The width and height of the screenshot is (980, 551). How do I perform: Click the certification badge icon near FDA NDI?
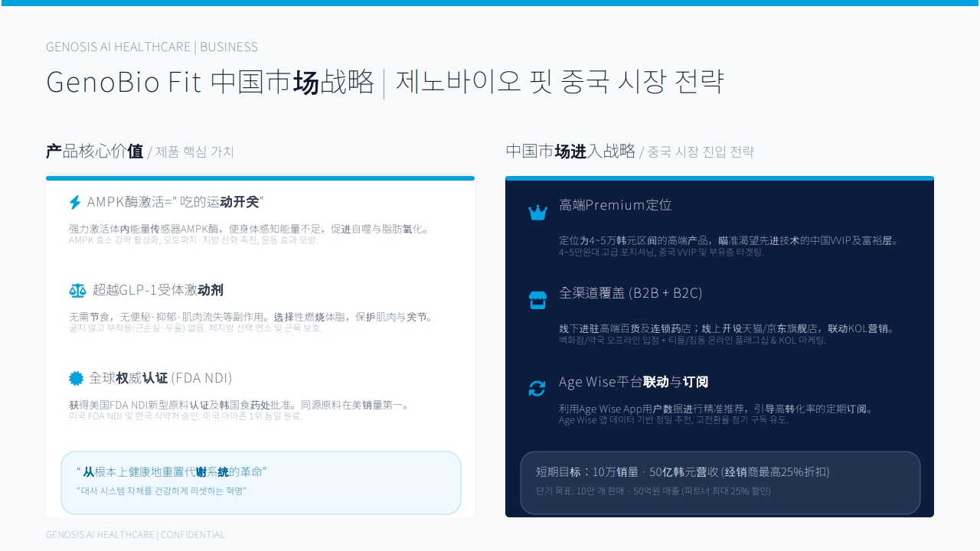[x=76, y=378]
